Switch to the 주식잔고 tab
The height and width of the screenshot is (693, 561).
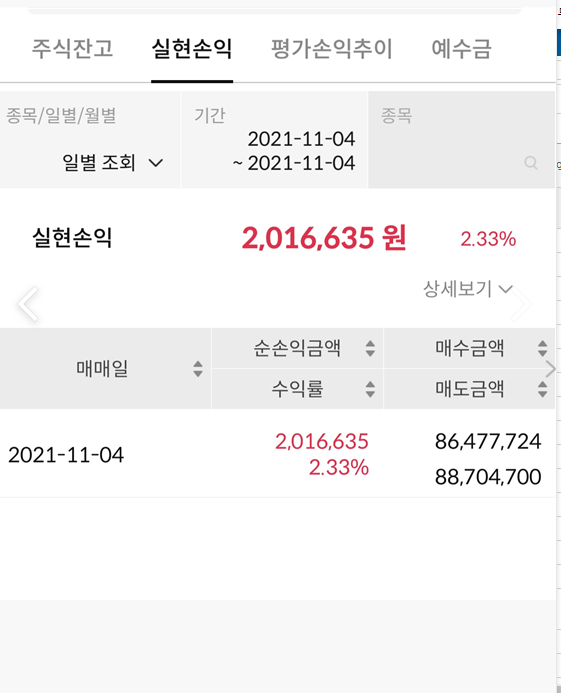coord(73,48)
